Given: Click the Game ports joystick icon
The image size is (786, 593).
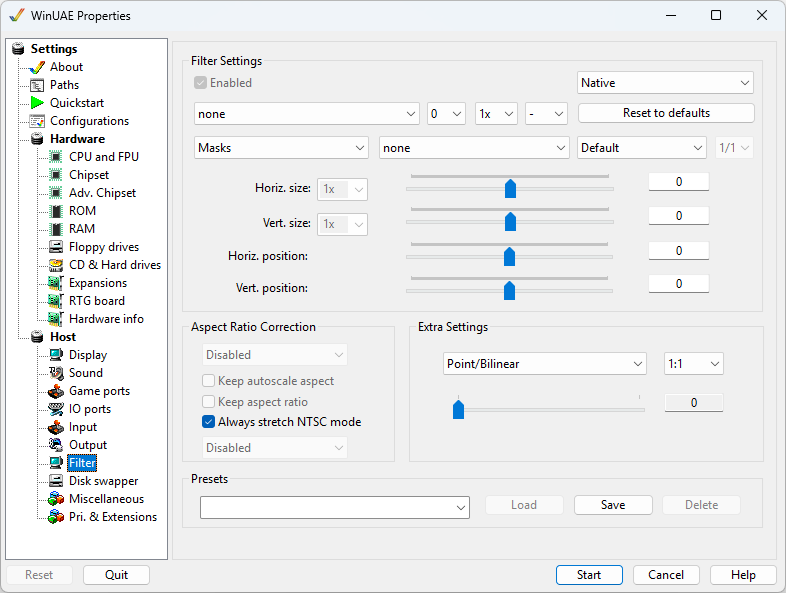Looking at the screenshot, I should tap(56, 391).
